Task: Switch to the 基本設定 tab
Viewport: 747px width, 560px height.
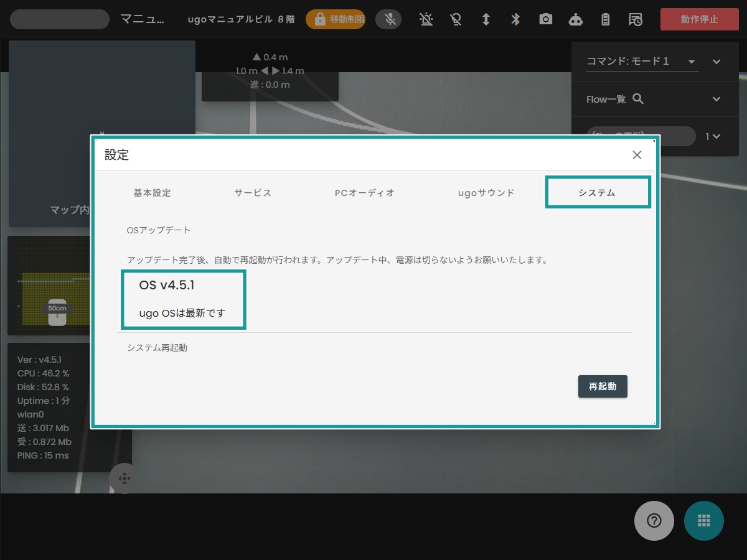Action: pyautogui.click(x=152, y=193)
